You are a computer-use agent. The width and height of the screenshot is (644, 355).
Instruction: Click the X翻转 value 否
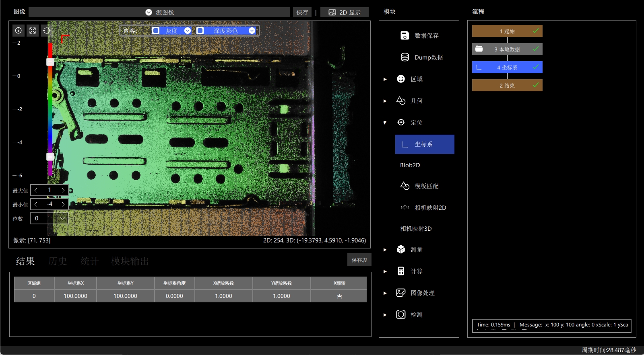click(339, 296)
